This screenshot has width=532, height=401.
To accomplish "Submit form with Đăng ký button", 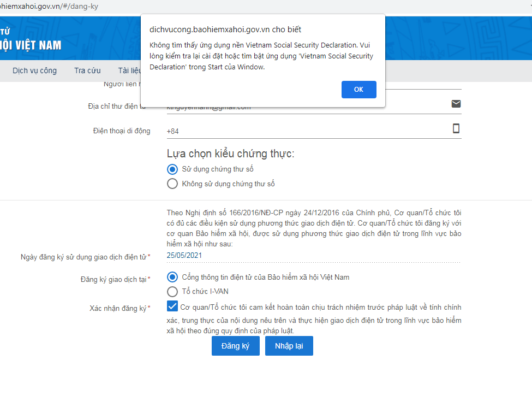I will click(x=235, y=346).
